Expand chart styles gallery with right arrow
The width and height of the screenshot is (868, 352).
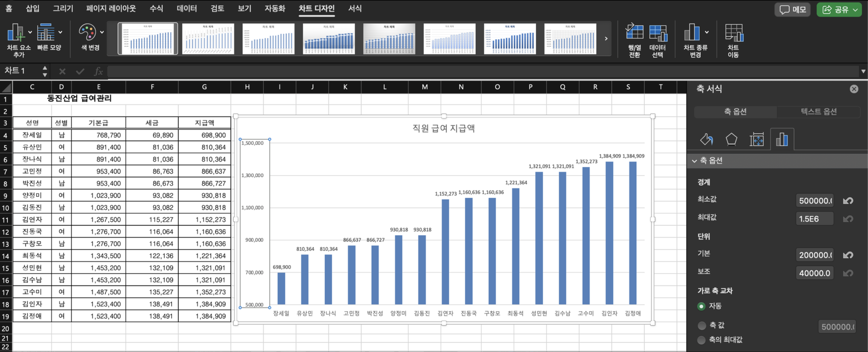[606, 39]
